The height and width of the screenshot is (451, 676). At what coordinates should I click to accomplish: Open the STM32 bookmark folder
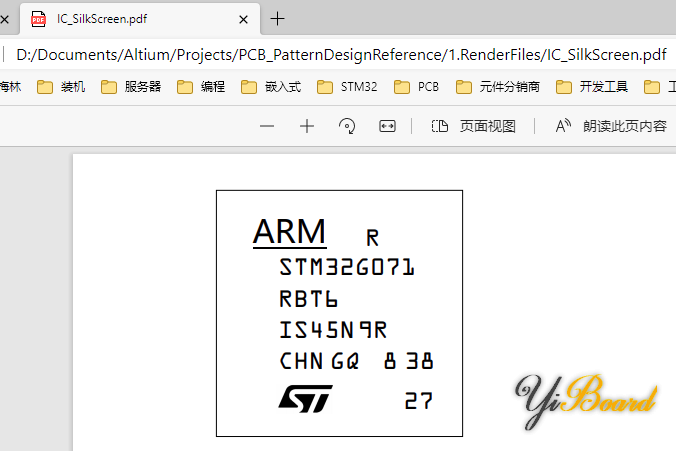(x=347, y=87)
